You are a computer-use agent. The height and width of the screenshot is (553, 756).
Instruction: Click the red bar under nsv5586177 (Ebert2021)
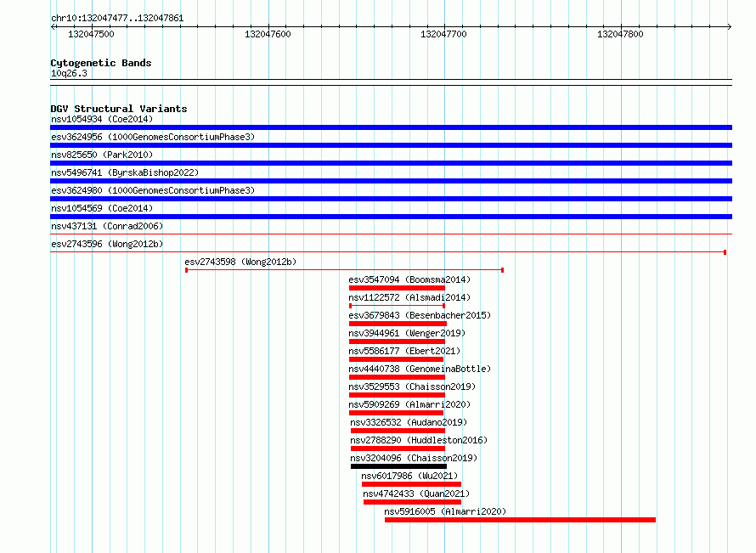tap(396, 359)
